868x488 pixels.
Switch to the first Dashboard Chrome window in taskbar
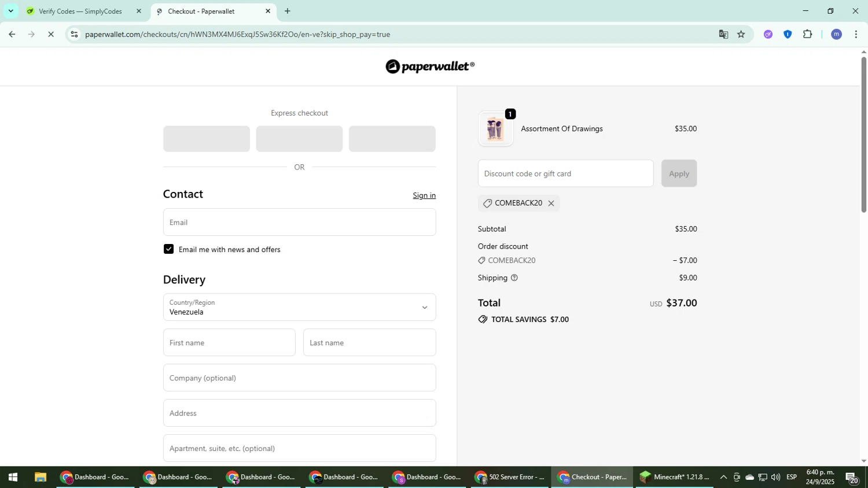95,478
